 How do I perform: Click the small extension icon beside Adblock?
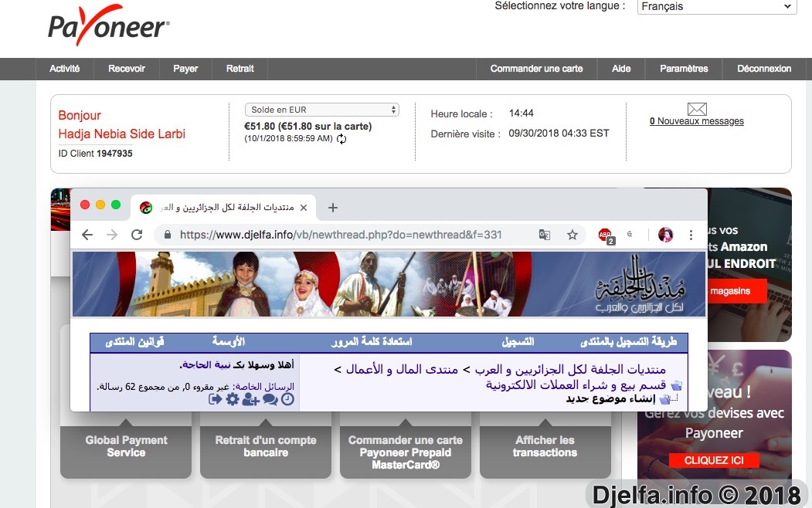point(630,235)
